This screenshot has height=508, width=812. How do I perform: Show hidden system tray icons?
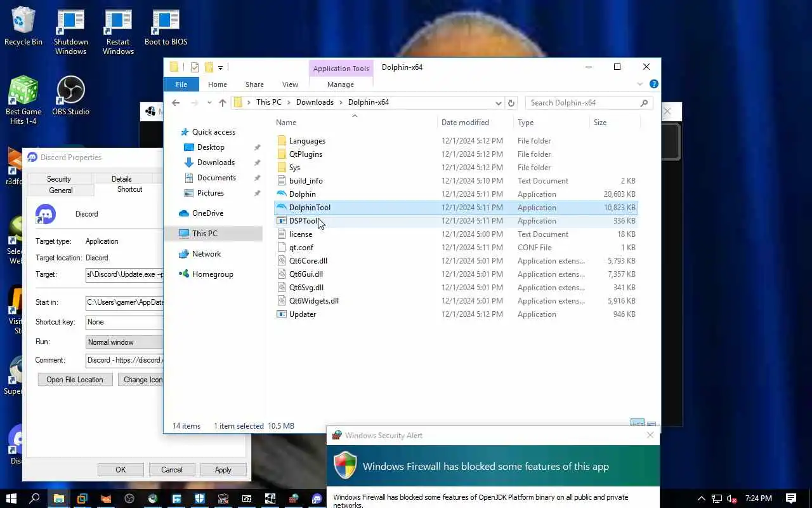tap(701, 498)
